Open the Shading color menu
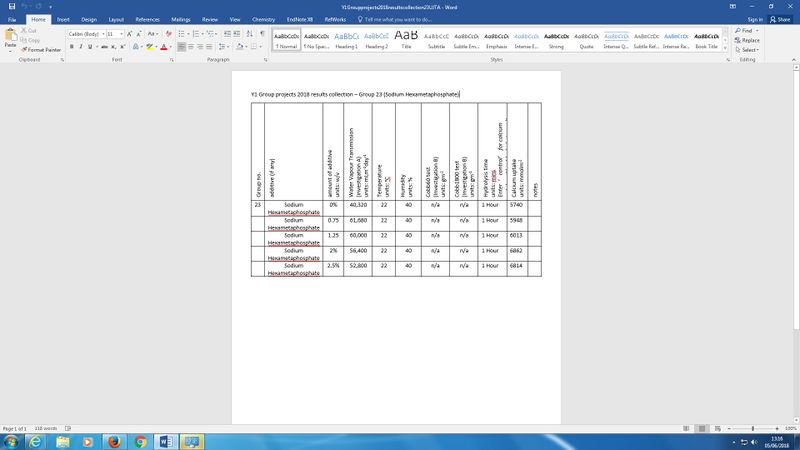The image size is (800, 450). tap(241, 46)
